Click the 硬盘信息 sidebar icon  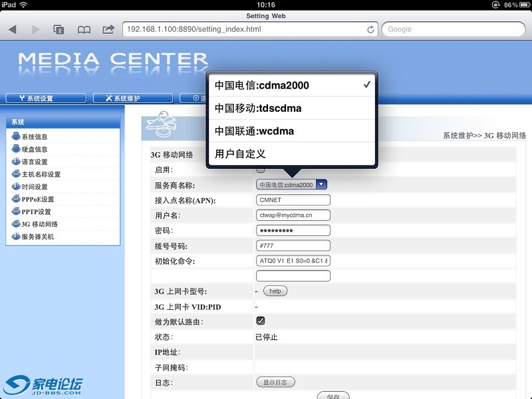16,148
